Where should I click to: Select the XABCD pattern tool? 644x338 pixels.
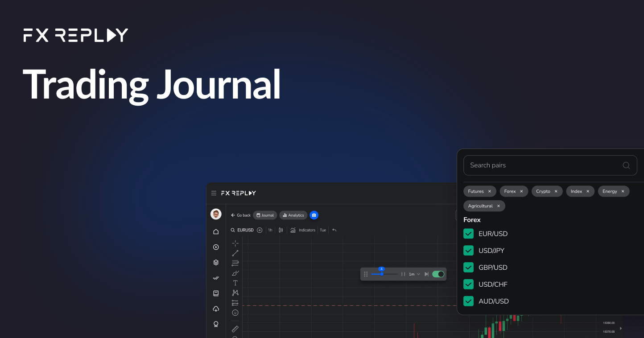(x=235, y=293)
